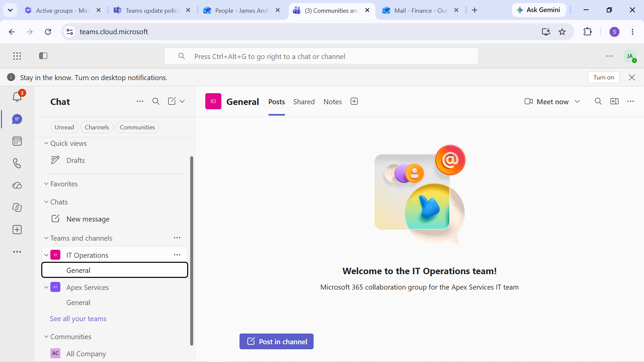Reload the page in the browser

coord(48,32)
